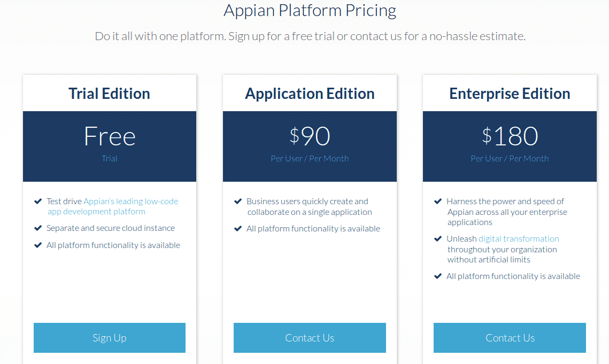Select the Enterprise Edition heading

(x=510, y=94)
